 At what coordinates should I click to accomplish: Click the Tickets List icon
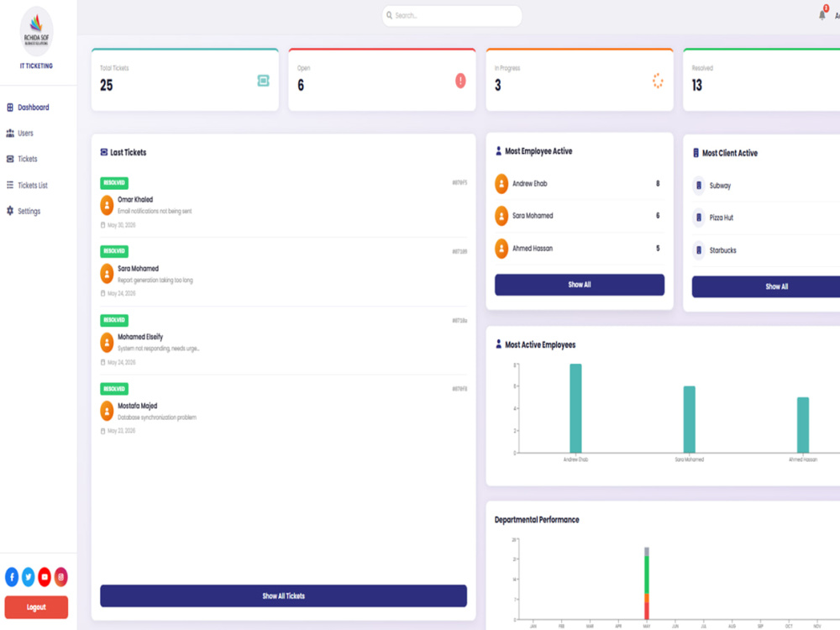9,185
